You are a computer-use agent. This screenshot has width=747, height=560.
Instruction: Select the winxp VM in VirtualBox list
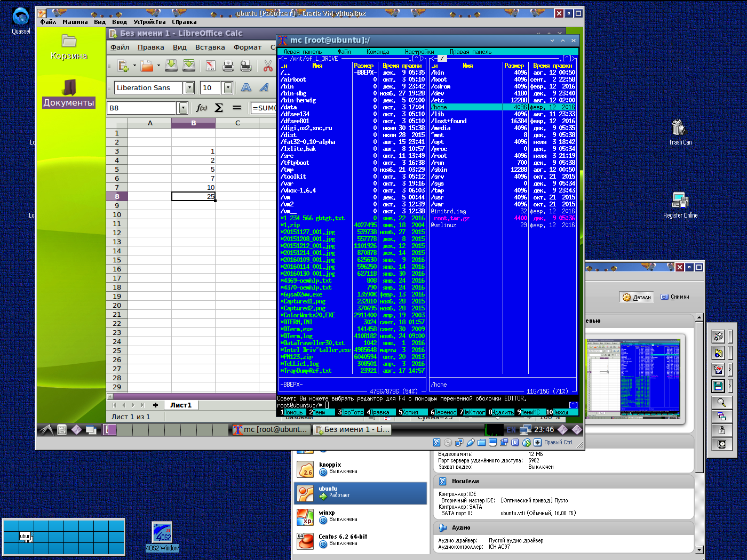click(x=361, y=516)
